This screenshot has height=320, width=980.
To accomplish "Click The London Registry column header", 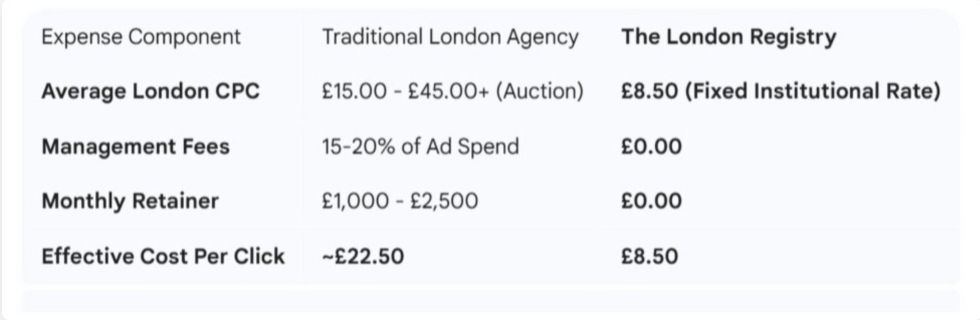I will tap(728, 37).
